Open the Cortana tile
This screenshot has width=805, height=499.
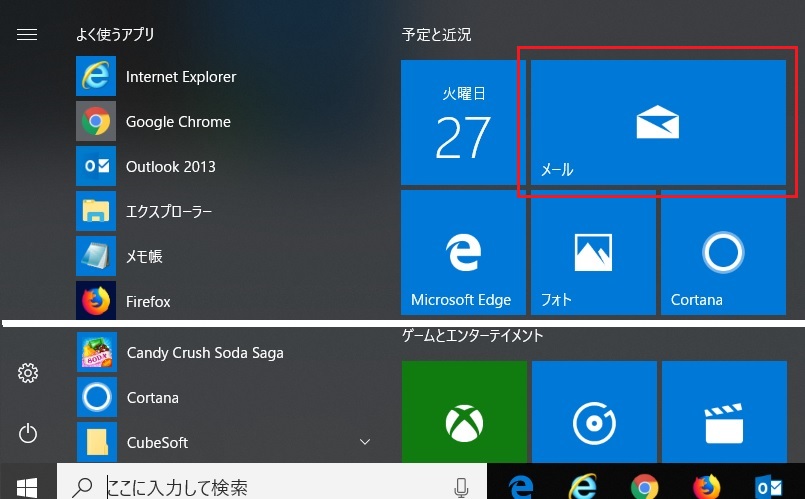[723, 254]
